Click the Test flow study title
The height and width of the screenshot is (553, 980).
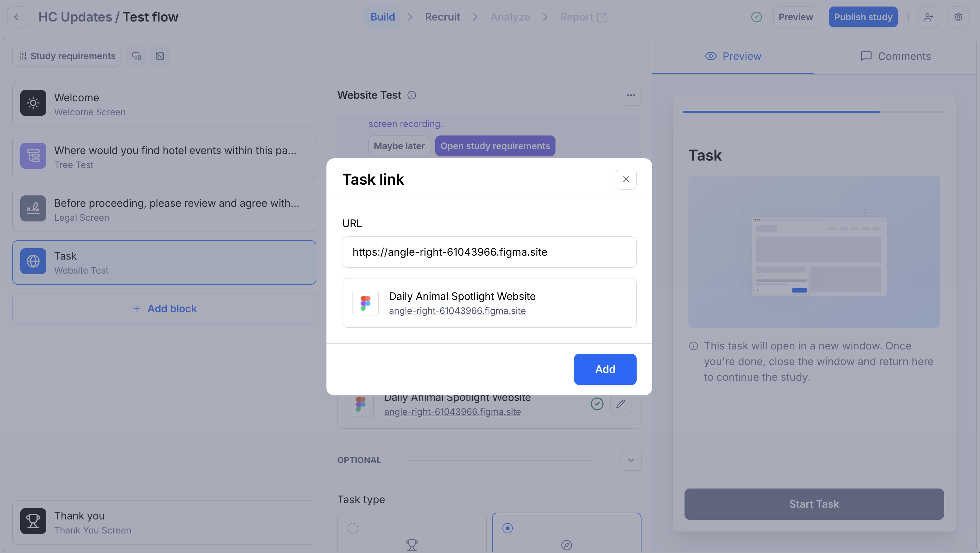click(150, 17)
